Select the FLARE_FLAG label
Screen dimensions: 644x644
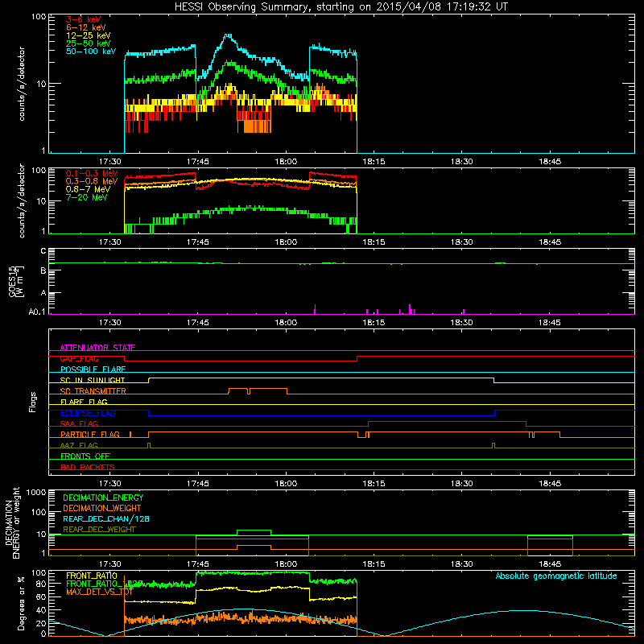[84, 402]
